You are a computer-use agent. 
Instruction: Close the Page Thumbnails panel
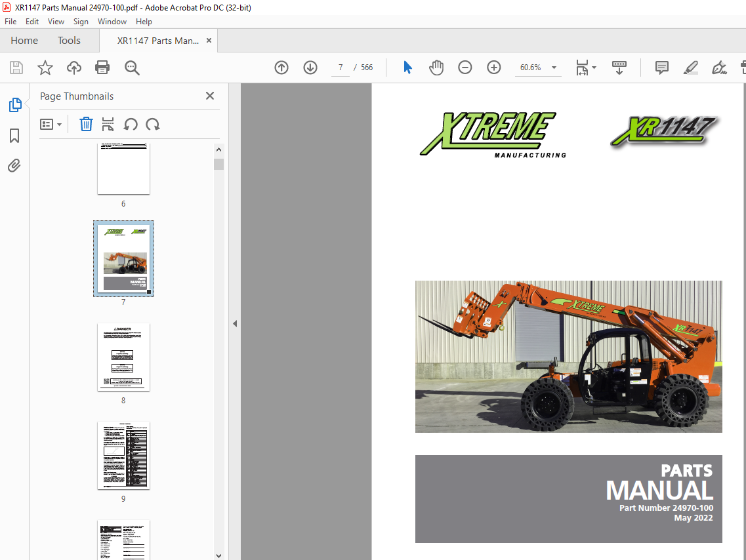point(210,96)
